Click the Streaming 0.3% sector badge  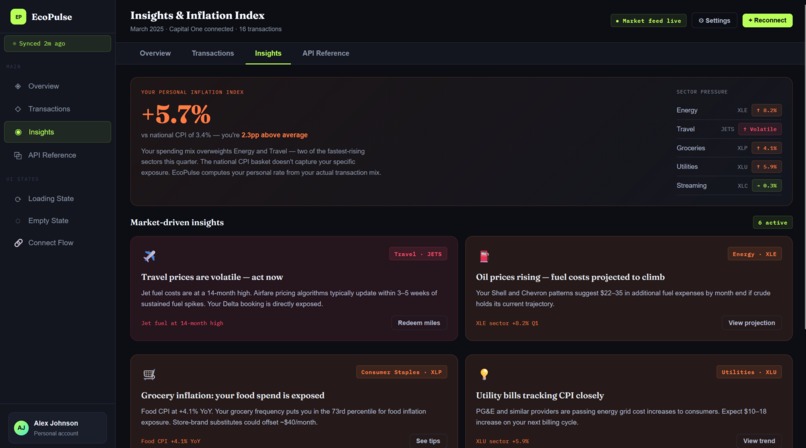[x=766, y=185]
